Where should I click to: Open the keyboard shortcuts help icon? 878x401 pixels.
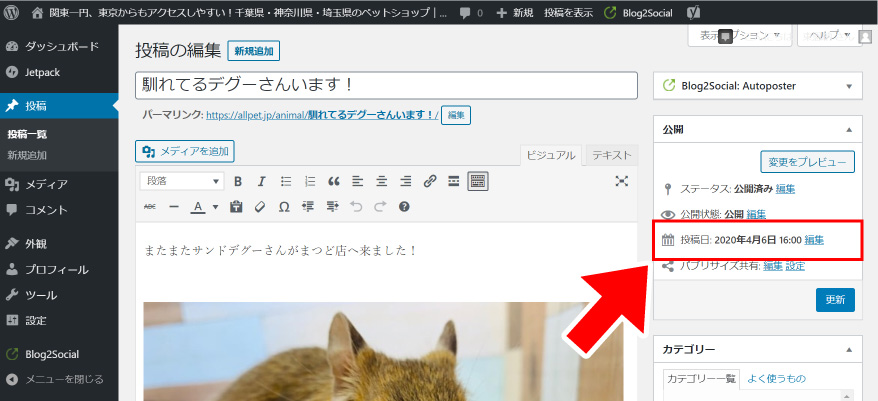click(404, 207)
